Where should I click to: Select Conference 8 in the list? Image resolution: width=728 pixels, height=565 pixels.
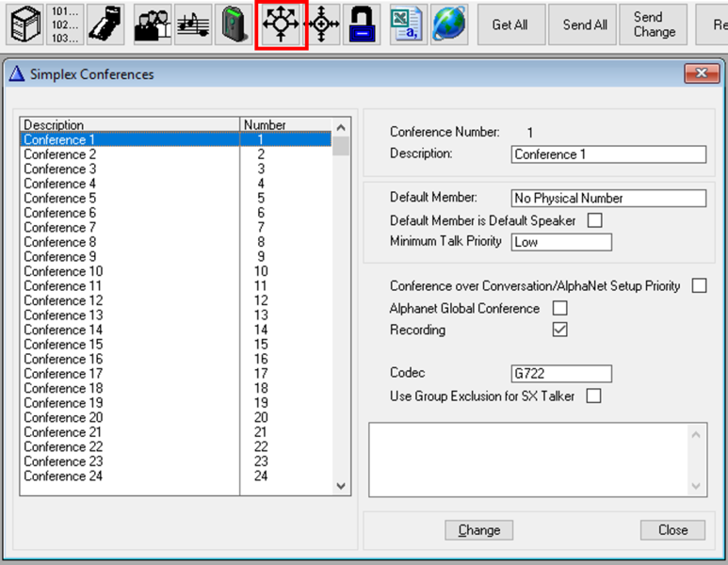tap(176, 242)
